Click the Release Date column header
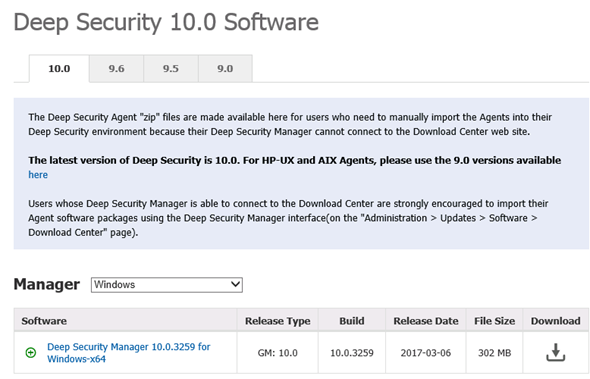The height and width of the screenshot is (379, 590). coord(426,321)
